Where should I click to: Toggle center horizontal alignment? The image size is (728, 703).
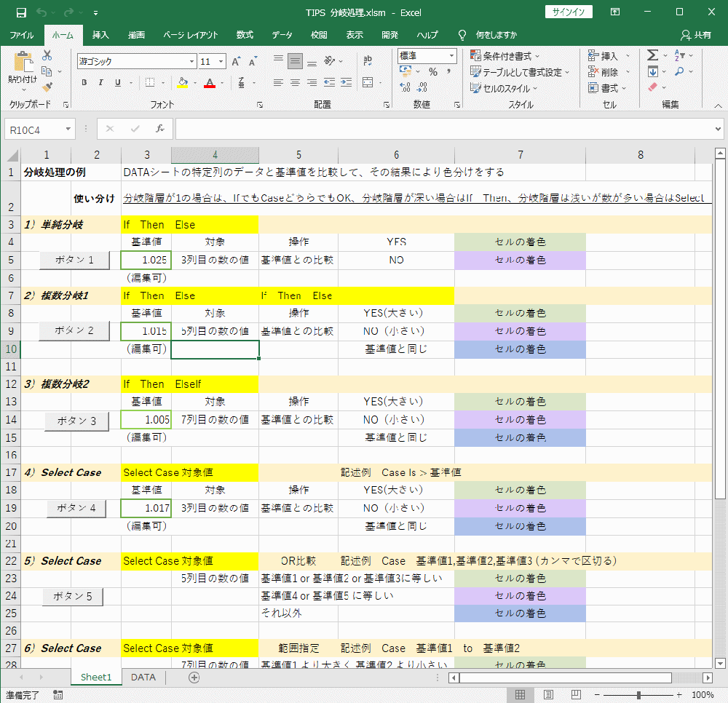tap(296, 82)
